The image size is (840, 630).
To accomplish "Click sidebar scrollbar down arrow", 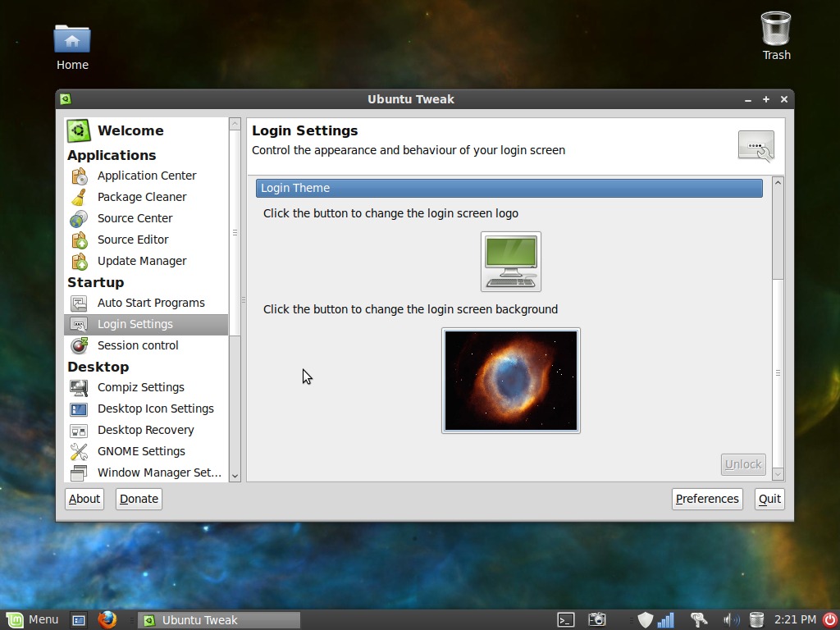I will tap(235, 476).
